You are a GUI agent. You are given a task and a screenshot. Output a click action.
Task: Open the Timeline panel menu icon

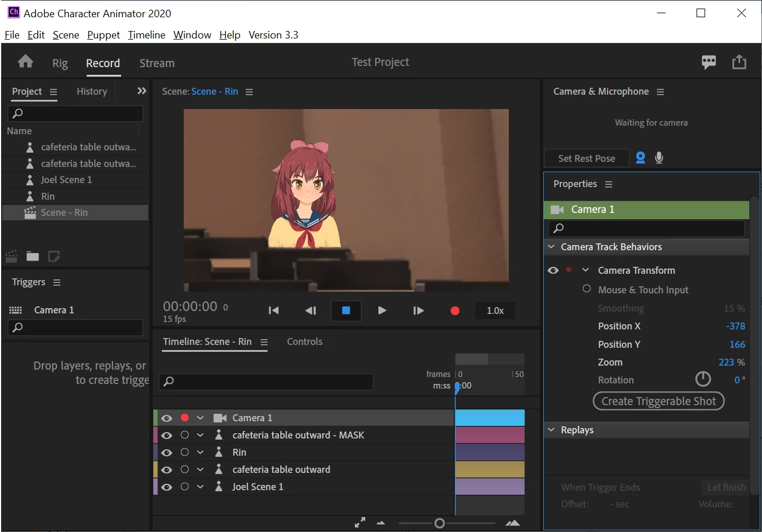coord(264,342)
